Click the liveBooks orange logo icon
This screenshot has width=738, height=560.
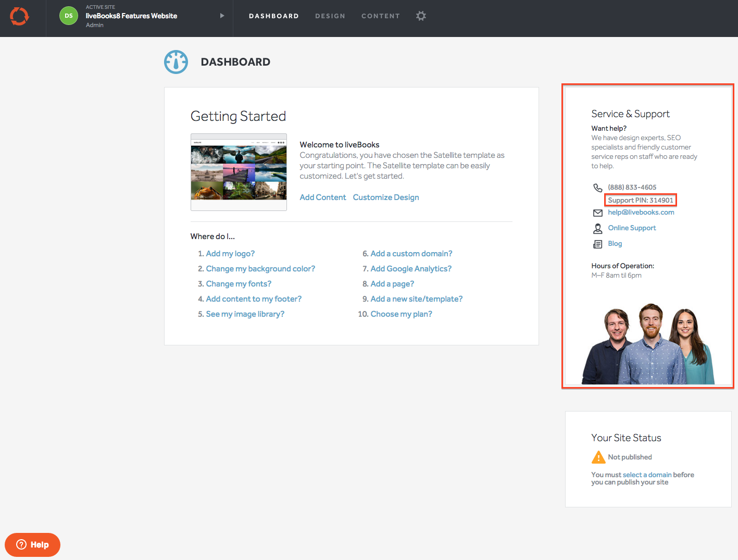pyautogui.click(x=19, y=16)
